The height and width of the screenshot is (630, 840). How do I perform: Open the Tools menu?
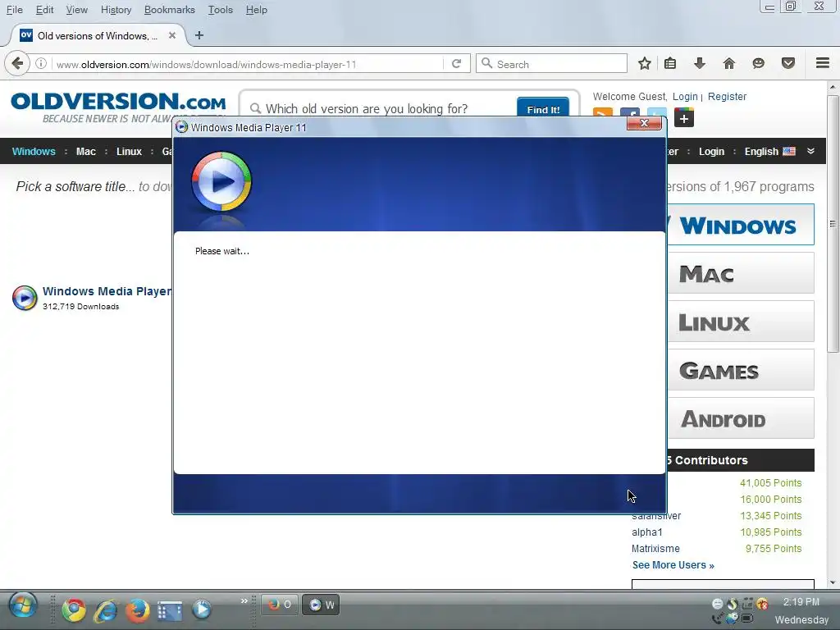pos(220,10)
